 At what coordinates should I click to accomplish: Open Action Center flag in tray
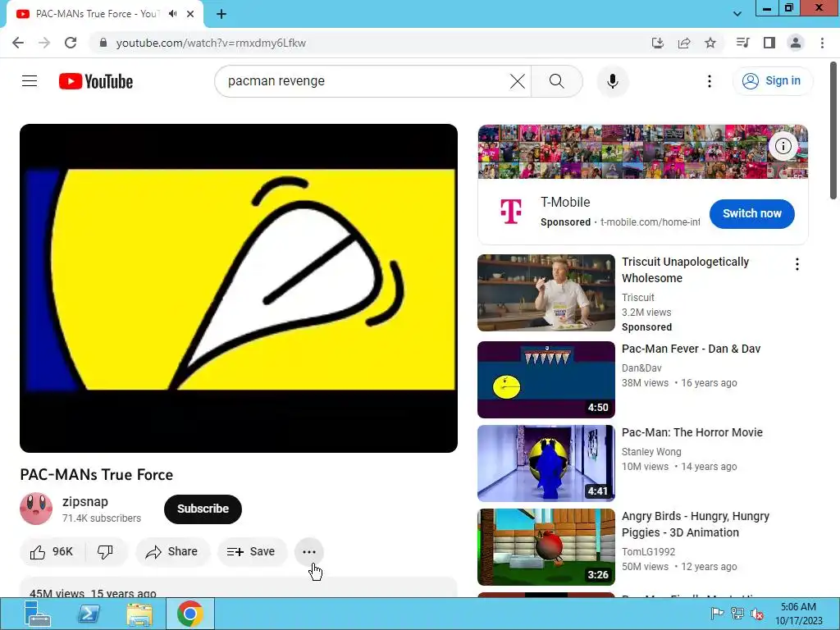[x=717, y=614]
